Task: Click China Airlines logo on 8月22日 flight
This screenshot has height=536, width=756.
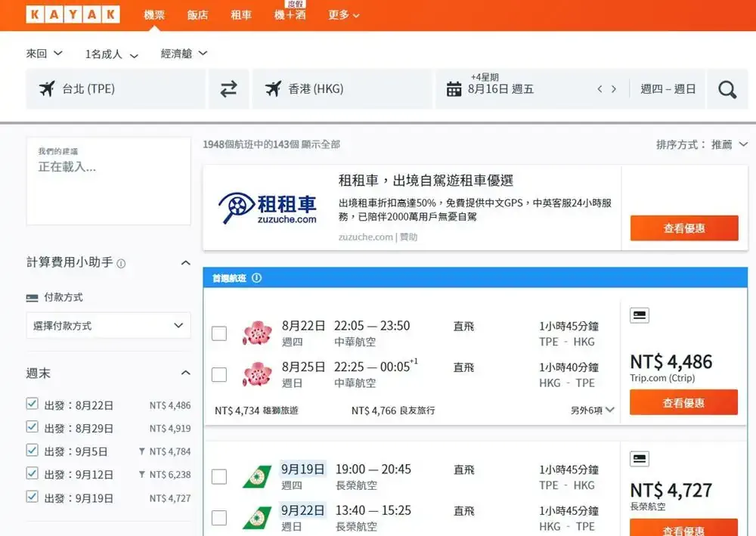Action: pos(257,333)
